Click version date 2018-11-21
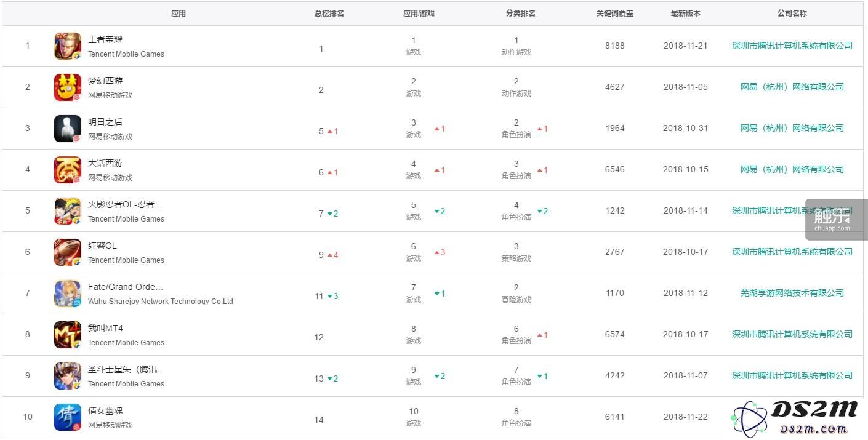The height and width of the screenshot is (440, 868). click(x=686, y=46)
